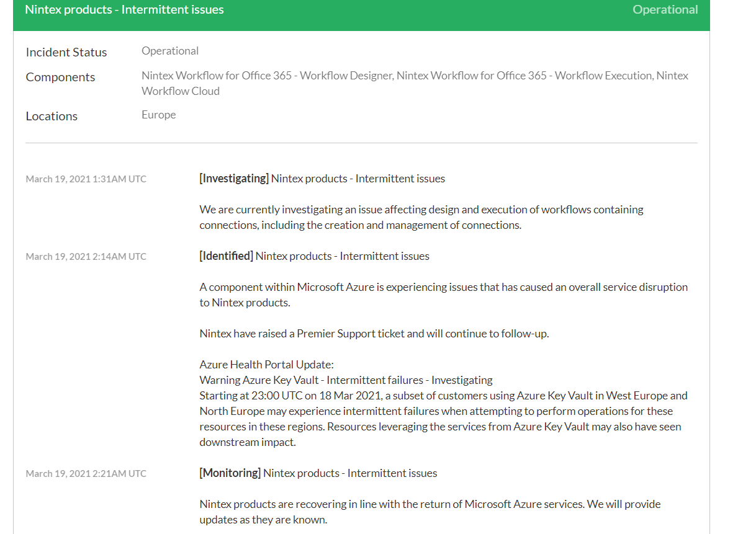The image size is (756, 534).
Task: Click the "[Investigating]" update heading
Action: click(x=322, y=179)
